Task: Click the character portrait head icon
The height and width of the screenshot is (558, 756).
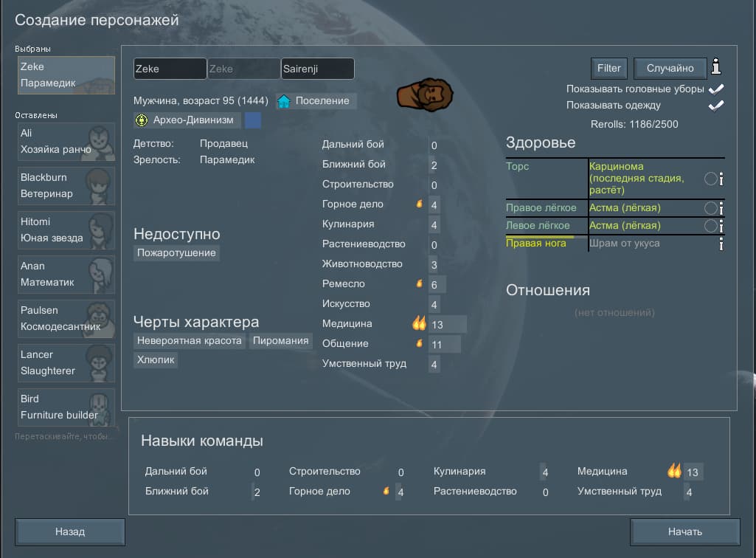Action: (x=425, y=94)
